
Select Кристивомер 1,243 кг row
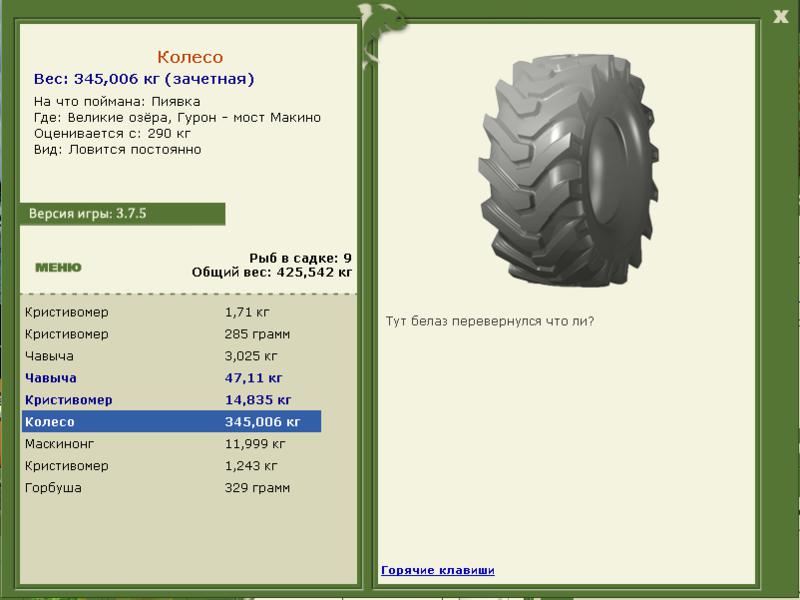(x=171, y=466)
